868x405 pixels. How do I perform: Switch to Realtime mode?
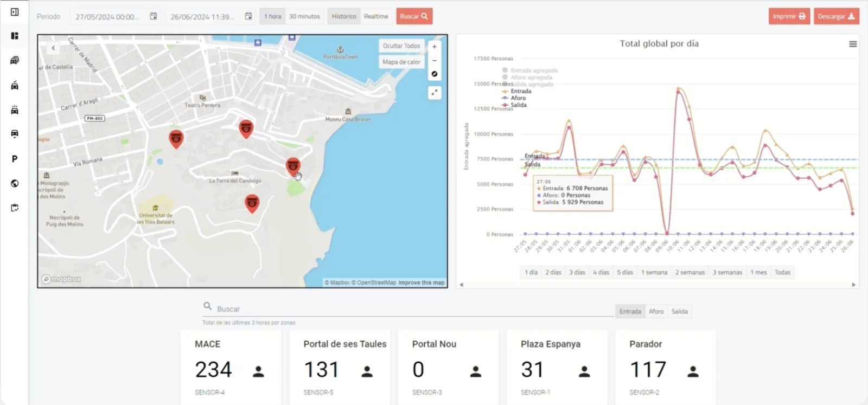click(x=376, y=16)
